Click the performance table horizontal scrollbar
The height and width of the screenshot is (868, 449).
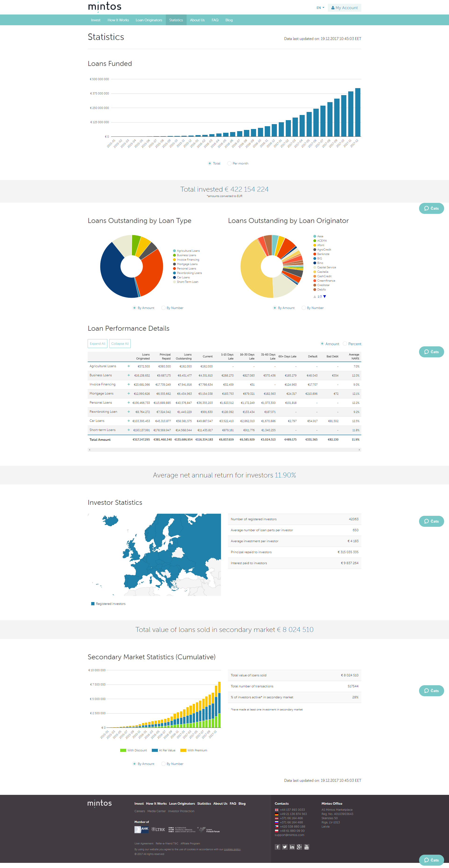click(224, 450)
